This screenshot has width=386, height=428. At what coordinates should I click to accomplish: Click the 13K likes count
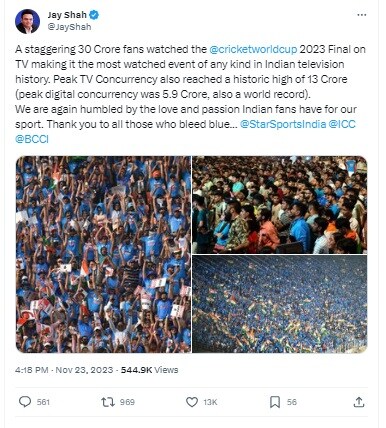(x=210, y=402)
